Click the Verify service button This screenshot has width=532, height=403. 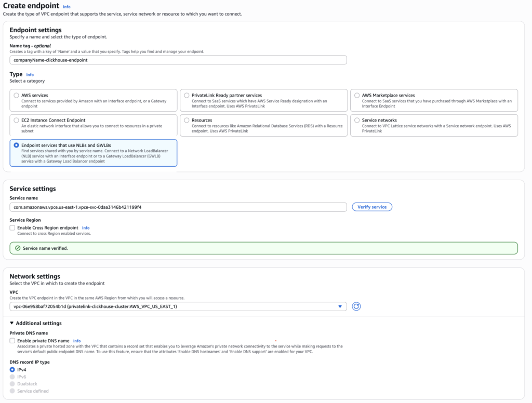point(372,207)
